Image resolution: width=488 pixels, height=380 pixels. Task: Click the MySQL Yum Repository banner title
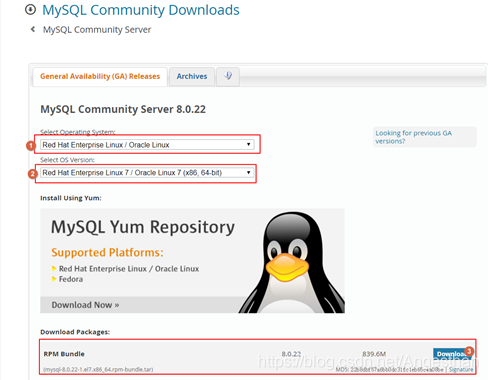[143, 227]
